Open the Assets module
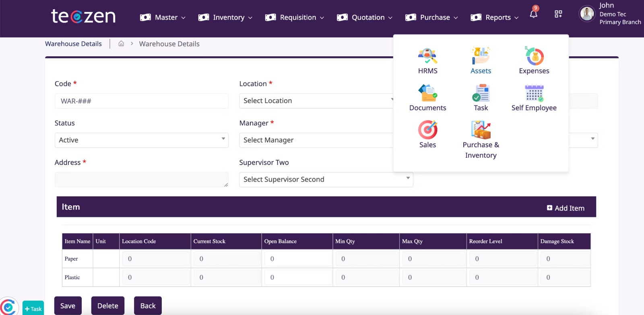This screenshot has width=644, height=315. 481,57
